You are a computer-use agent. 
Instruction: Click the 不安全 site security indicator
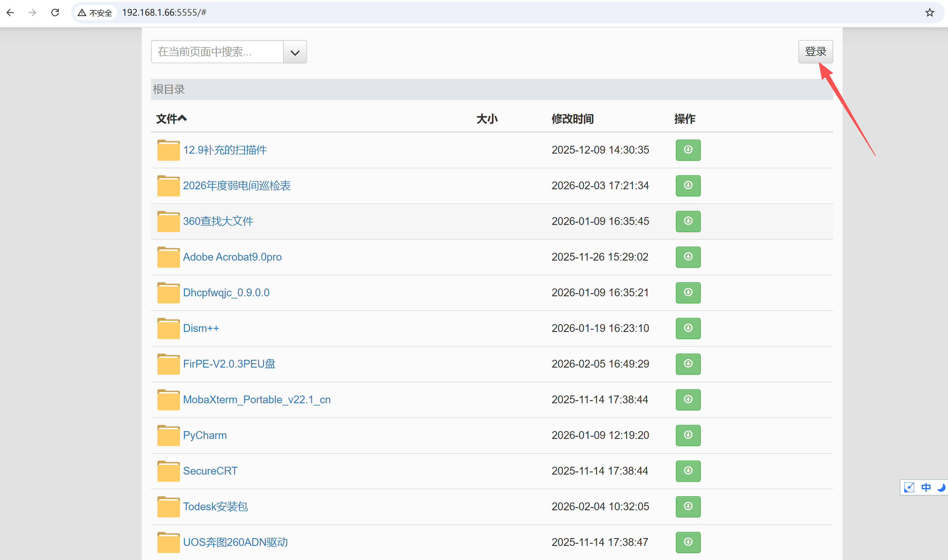click(95, 13)
